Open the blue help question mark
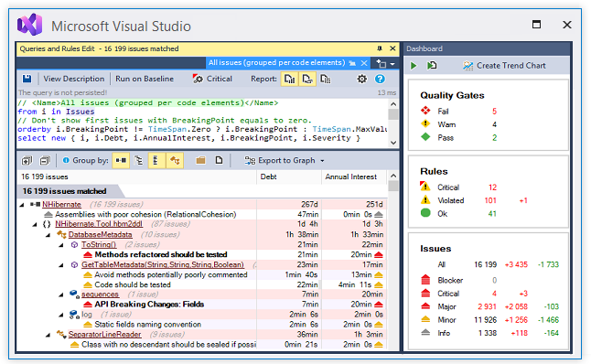Screen dimensions: 591x364 pos(380,79)
